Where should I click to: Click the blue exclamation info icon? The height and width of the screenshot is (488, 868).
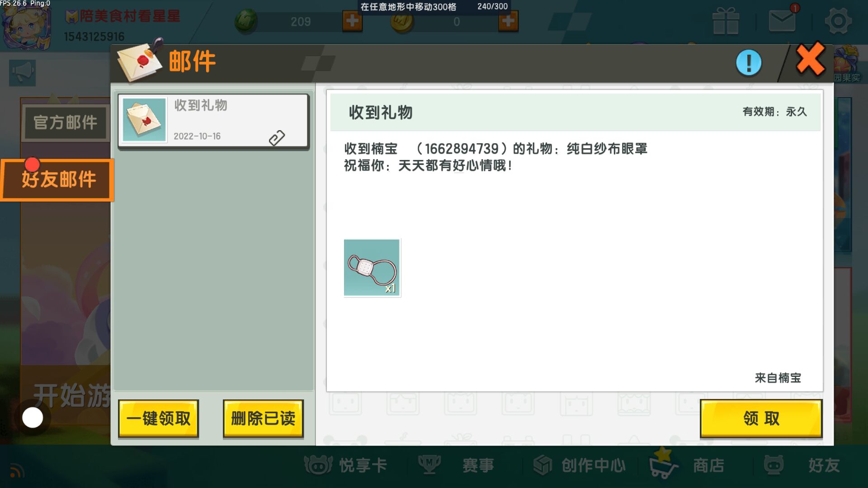click(749, 63)
